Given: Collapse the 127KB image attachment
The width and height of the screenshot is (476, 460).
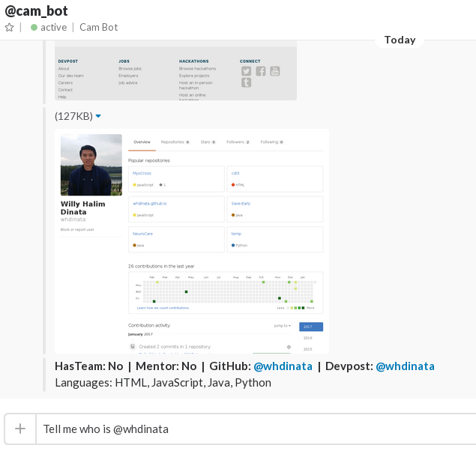Looking at the screenshot, I should tap(98, 116).
